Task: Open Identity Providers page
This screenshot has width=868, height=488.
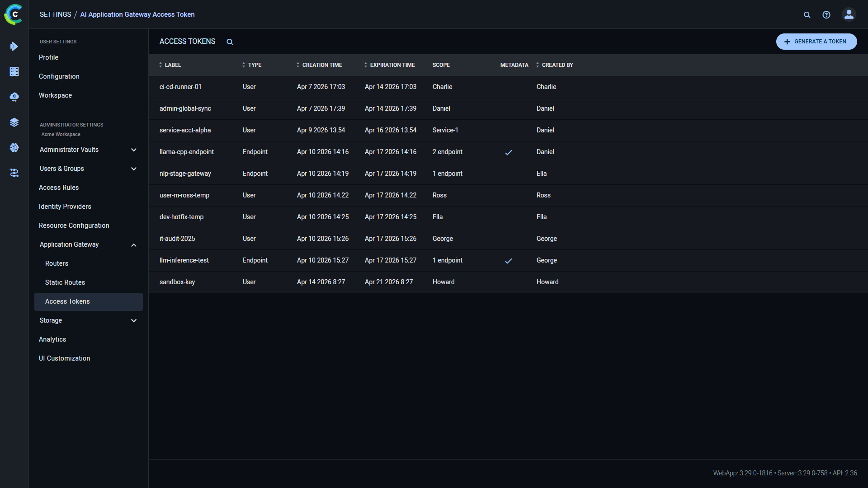Action: pyautogui.click(x=65, y=206)
